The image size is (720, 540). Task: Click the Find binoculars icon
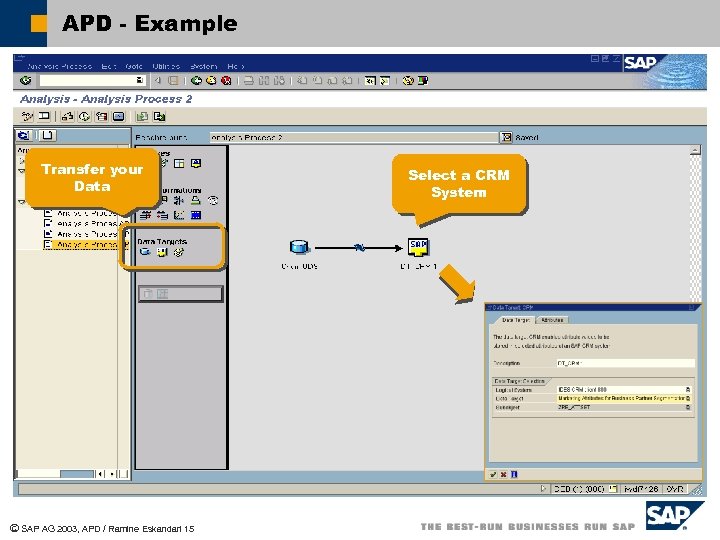click(264, 81)
